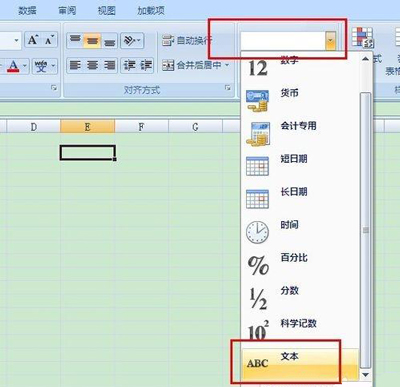Click the number format input box

pos(283,41)
